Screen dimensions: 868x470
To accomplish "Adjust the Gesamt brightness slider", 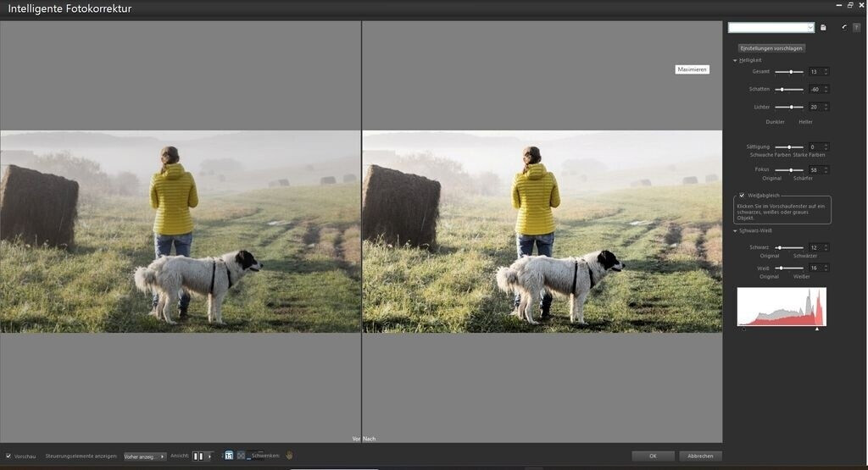I will [789, 72].
